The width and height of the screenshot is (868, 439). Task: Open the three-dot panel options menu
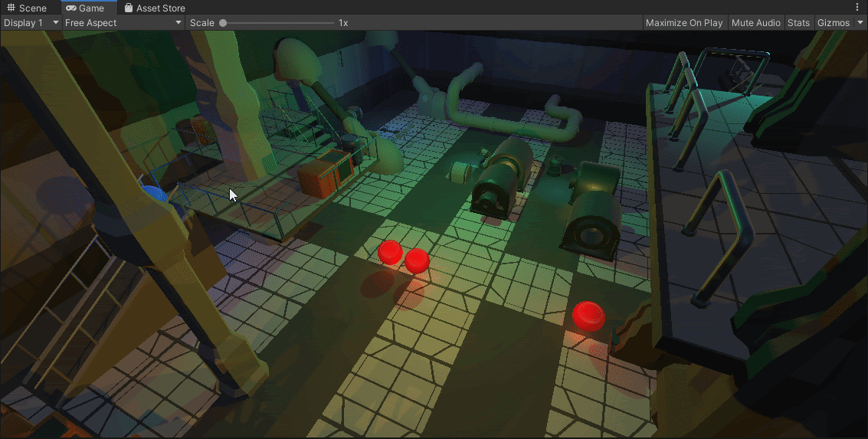pos(857,7)
